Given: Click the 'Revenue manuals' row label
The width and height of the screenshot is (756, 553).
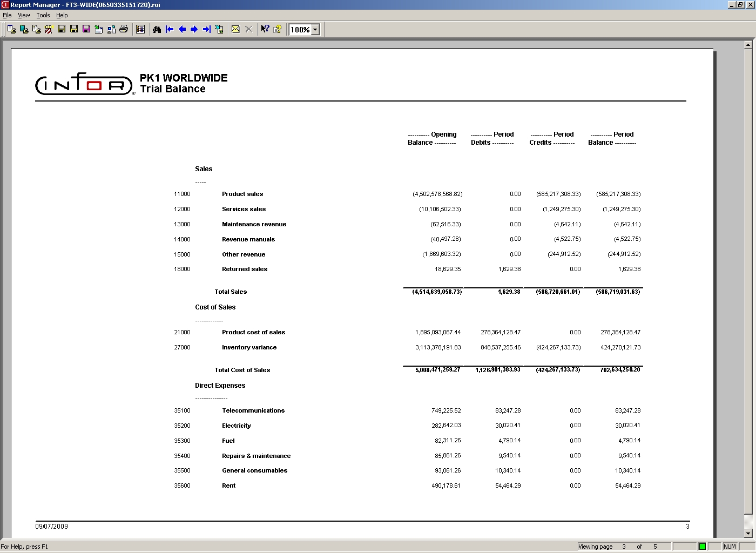Looking at the screenshot, I should [248, 239].
